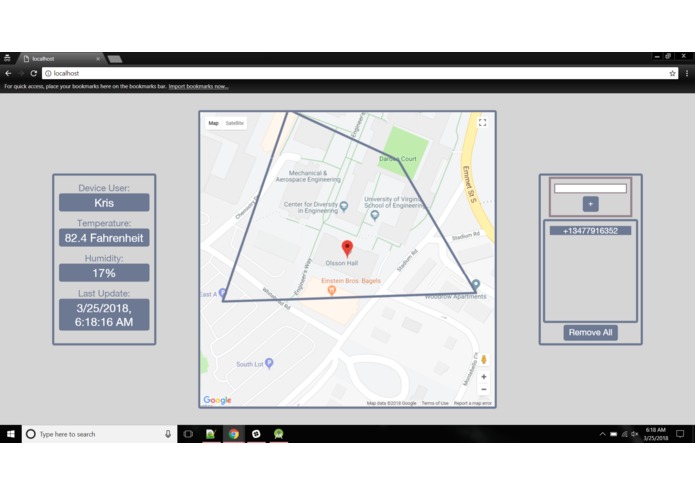The height and width of the screenshot is (494, 695).
Task: Click the Street View pegman icon
Action: tap(484, 359)
